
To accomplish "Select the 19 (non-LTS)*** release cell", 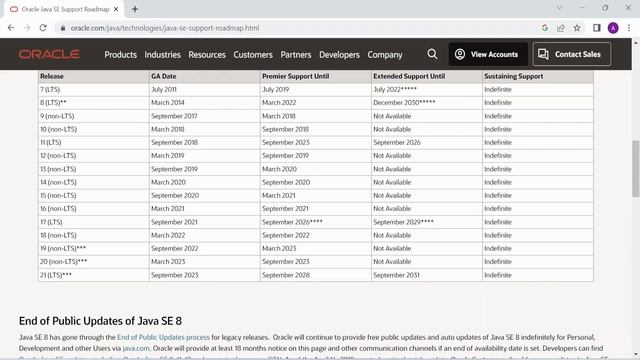I will [93, 249].
